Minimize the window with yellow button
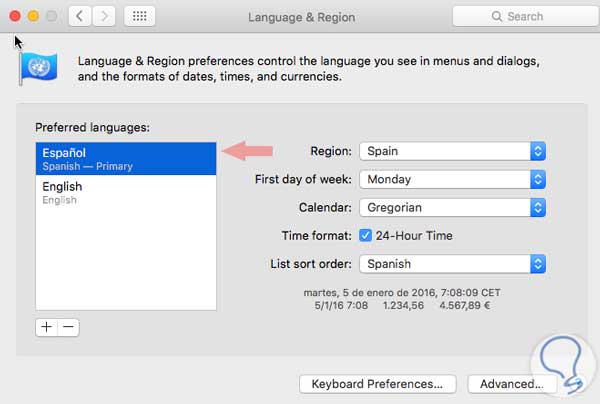This screenshot has width=600, height=404. click(x=33, y=16)
